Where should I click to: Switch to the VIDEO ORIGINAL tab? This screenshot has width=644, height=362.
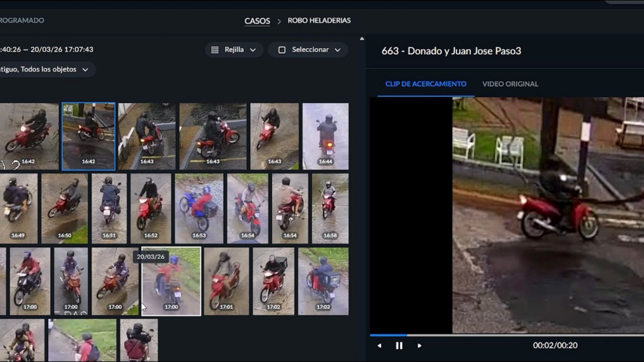(510, 84)
